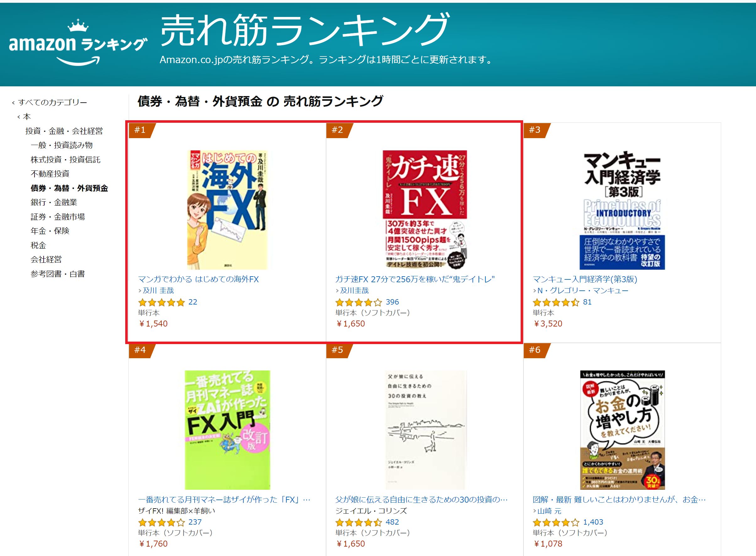Image resolution: width=756 pixels, height=556 pixels.
Task: Open 証券・金融市場 category
Action: (x=57, y=217)
